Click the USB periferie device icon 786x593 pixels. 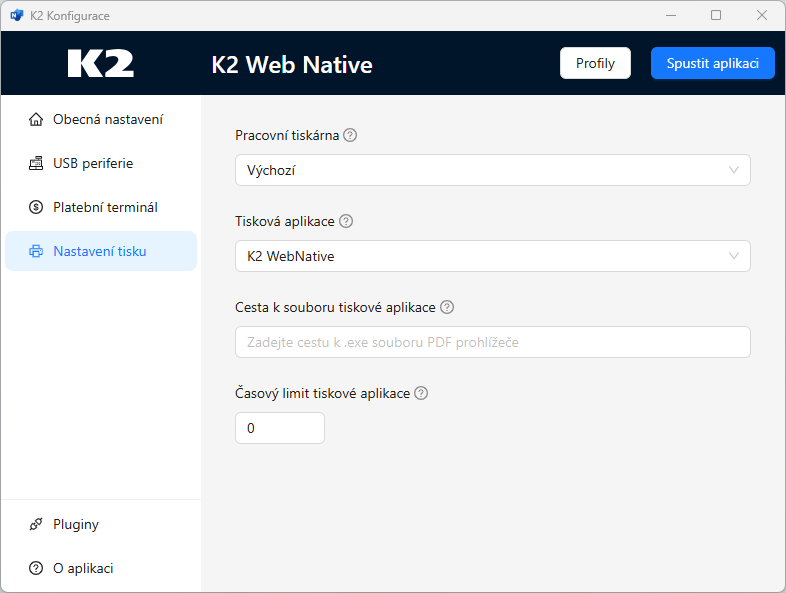[36, 163]
